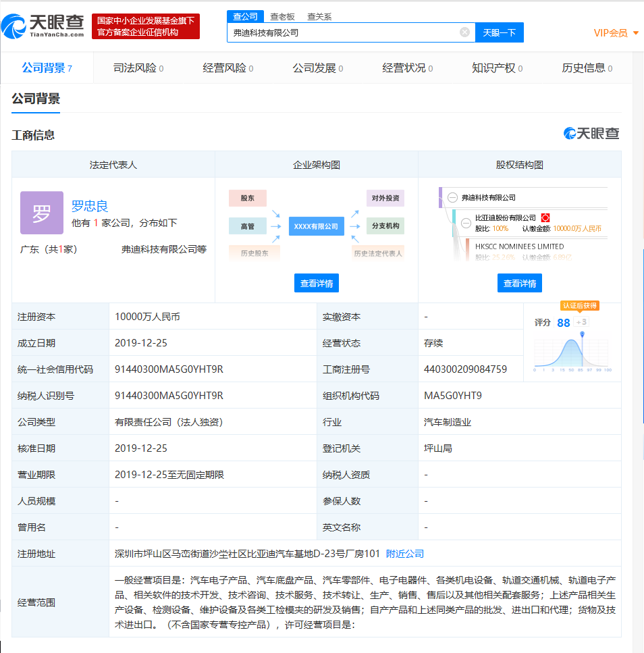Viewport: 644px width, 653px height.
Task: Click the 汽车制造业 industry value
Action: click(448, 422)
